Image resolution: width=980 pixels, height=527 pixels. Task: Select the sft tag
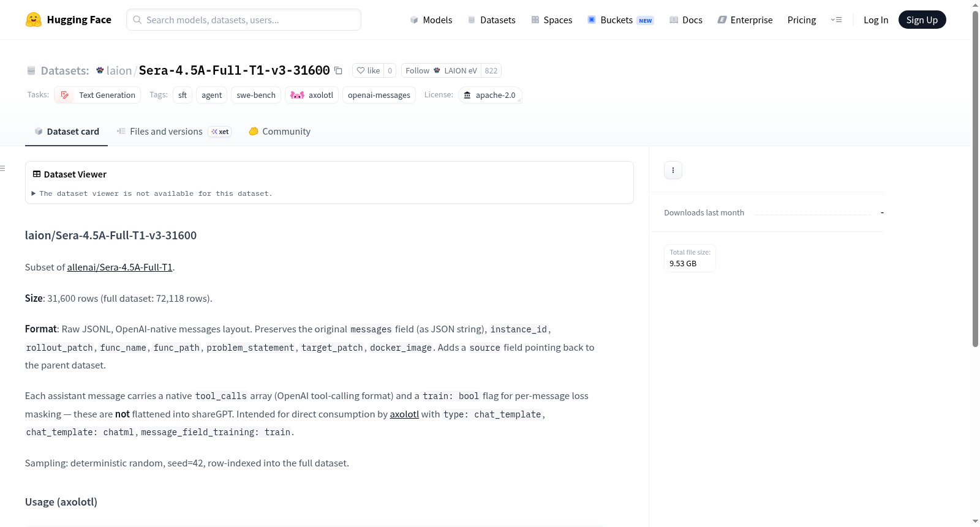pos(183,95)
